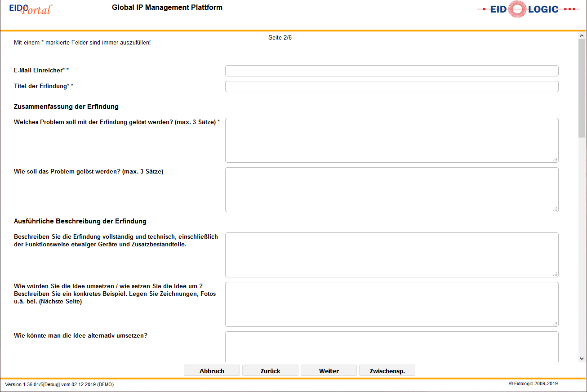Image resolution: width=587 pixels, height=392 pixels.
Task: Click the 'Idee umsetzen' example textarea
Action: click(391, 304)
